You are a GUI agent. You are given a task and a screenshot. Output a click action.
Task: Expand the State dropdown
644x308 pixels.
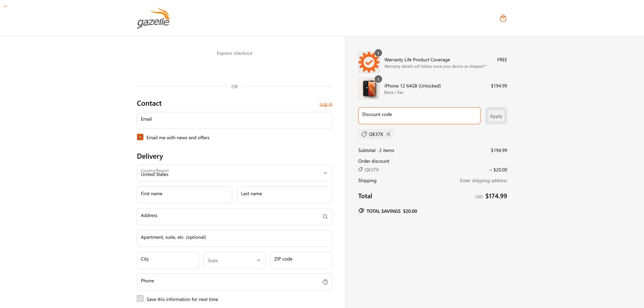pos(234,260)
